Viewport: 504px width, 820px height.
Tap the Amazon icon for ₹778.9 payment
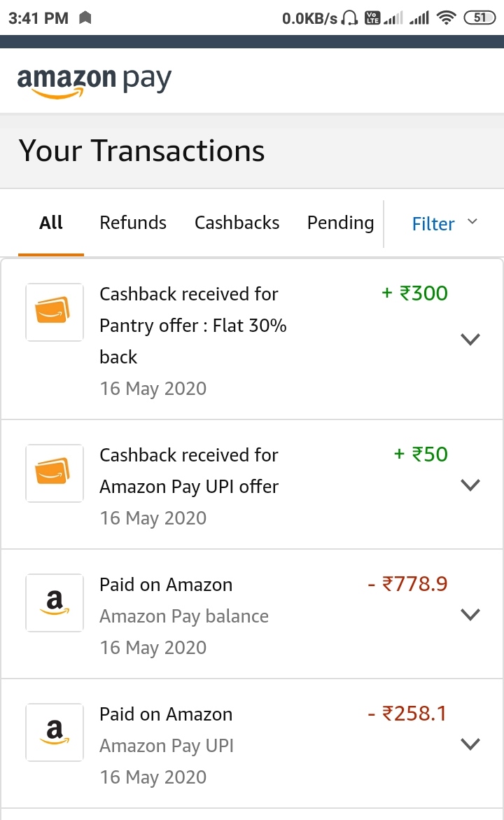point(55,603)
